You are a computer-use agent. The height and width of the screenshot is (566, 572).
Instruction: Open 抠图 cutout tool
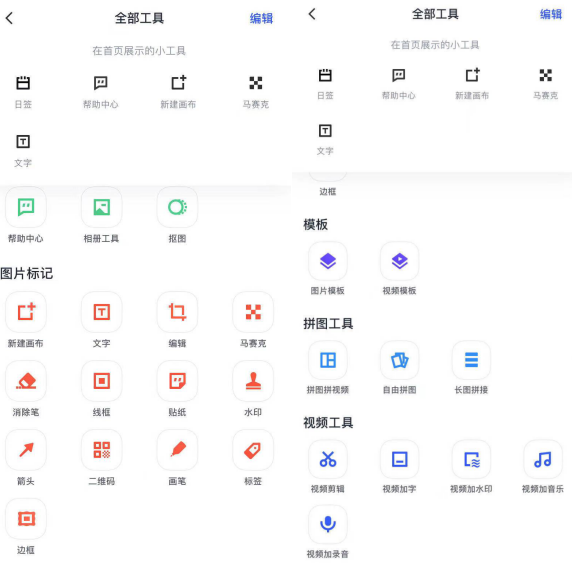coord(177,207)
